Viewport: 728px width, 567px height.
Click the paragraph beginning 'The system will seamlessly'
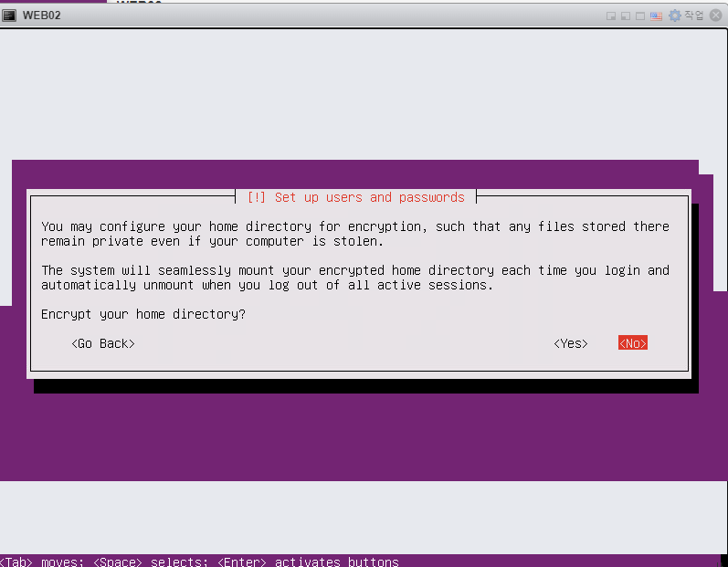(x=355, y=278)
